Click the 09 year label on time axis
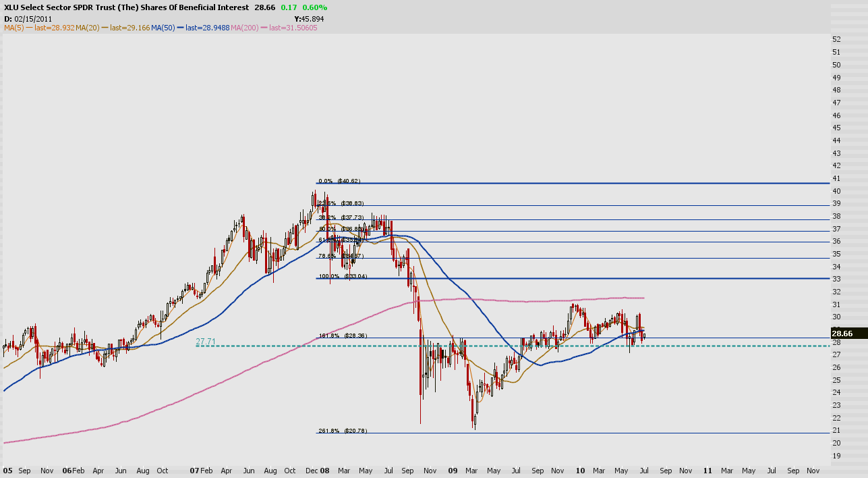The height and width of the screenshot is (478, 868). coord(453,470)
